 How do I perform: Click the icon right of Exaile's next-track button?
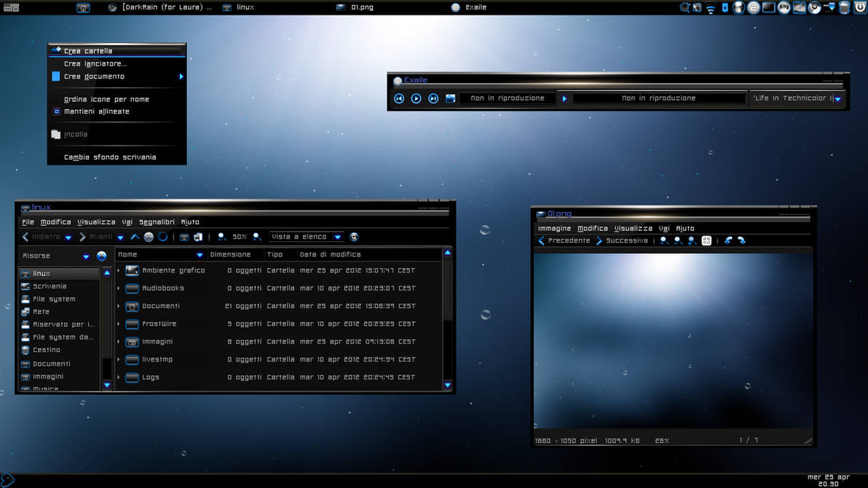click(x=451, y=98)
